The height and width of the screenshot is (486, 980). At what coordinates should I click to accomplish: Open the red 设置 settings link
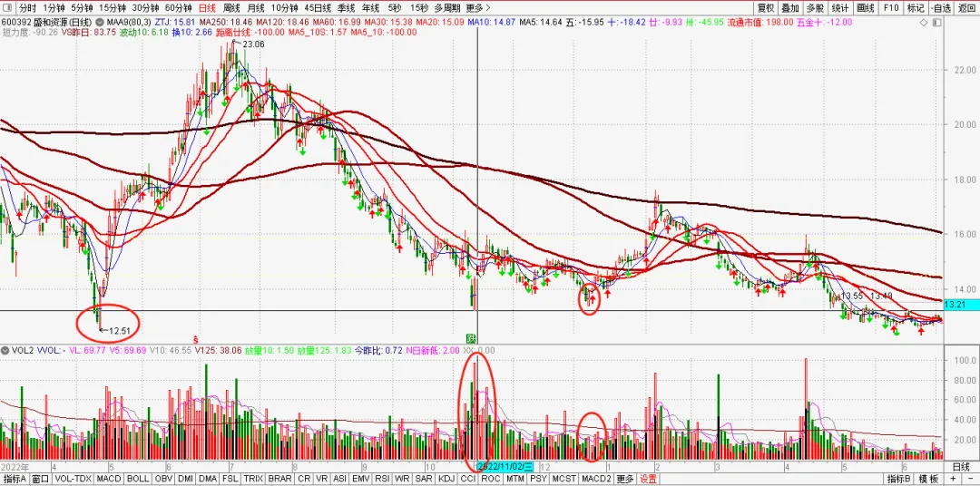tap(648, 479)
